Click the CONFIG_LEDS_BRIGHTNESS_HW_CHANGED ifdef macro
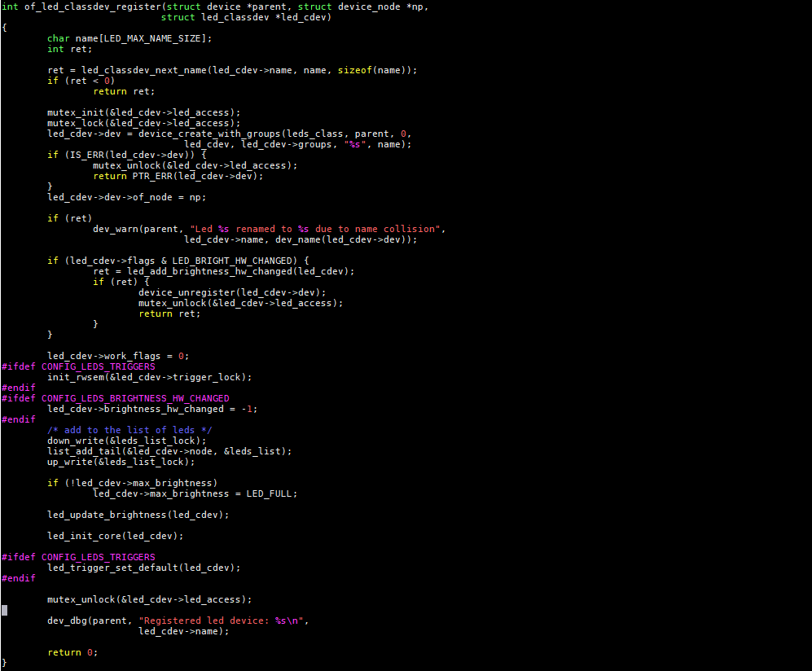 point(135,398)
